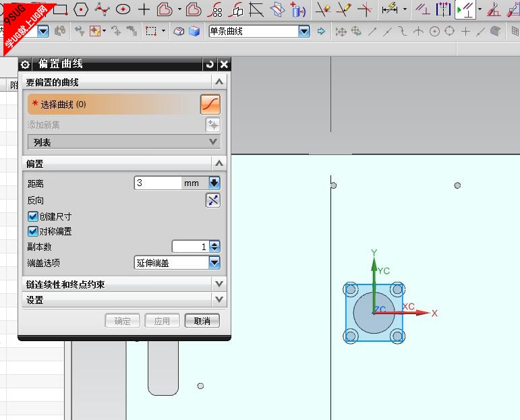Open the distance field options arrow
This screenshot has height=420, width=520.
click(x=214, y=183)
